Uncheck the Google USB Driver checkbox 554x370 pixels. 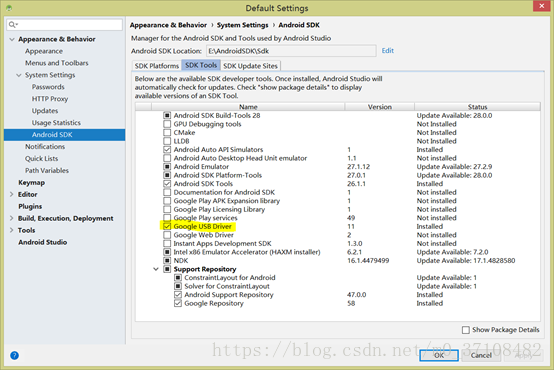pos(167,227)
